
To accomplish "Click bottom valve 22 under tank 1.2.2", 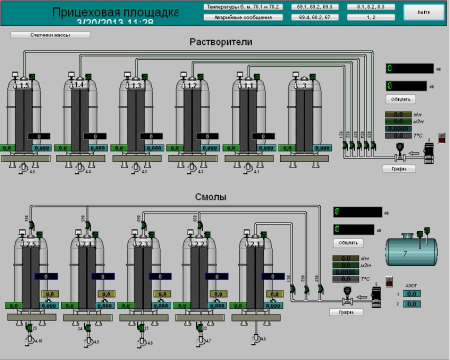I will (x=200, y=328).
